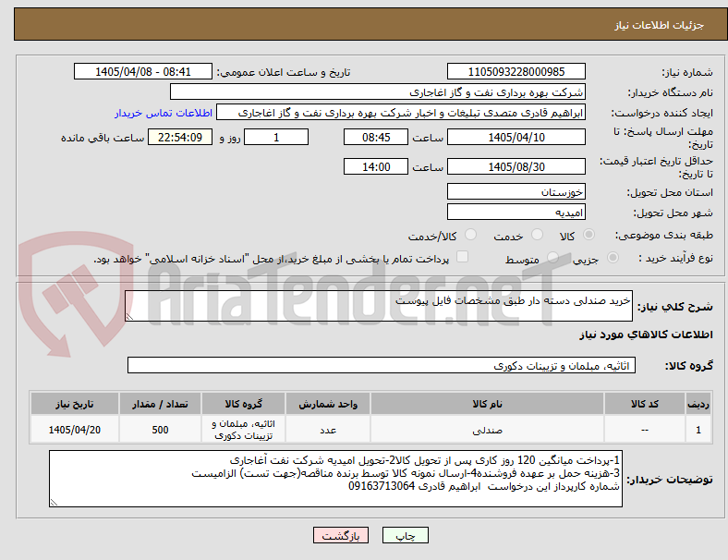728x560 pixels.
Task: Click the remaining time field 22:54:09
Action: 180,137
